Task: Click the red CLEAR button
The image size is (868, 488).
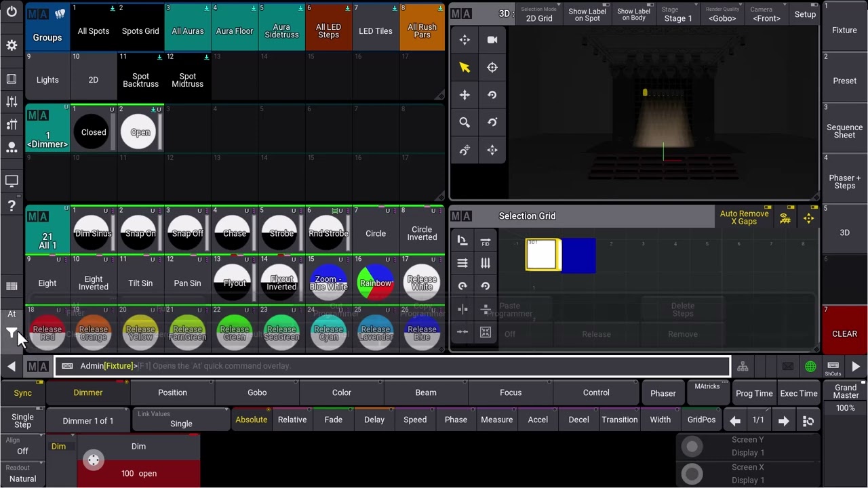Action: click(x=844, y=329)
